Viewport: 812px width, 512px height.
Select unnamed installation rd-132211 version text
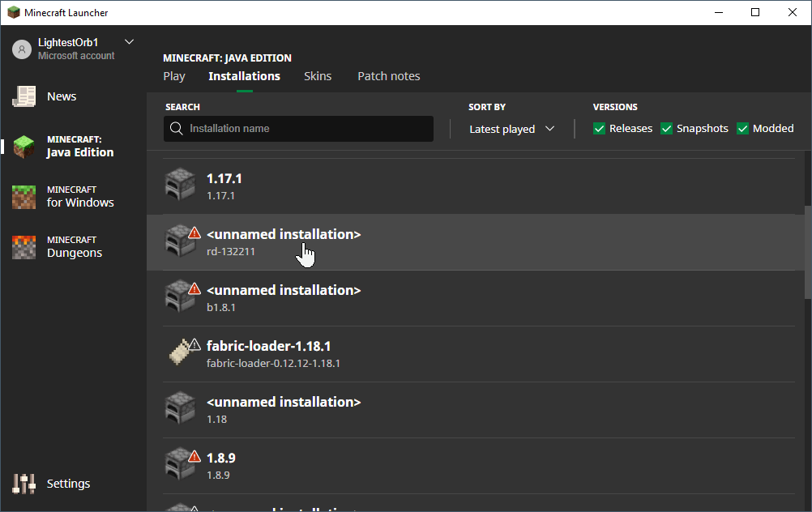click(230, 252)
